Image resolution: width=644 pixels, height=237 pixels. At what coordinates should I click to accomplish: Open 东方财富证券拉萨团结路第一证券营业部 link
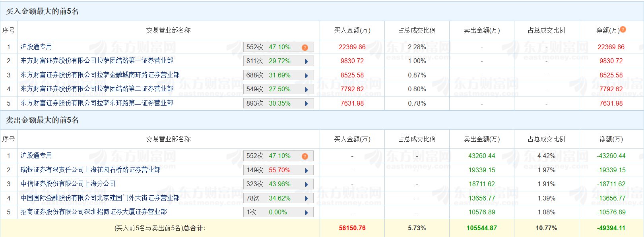tap(97, 61)
